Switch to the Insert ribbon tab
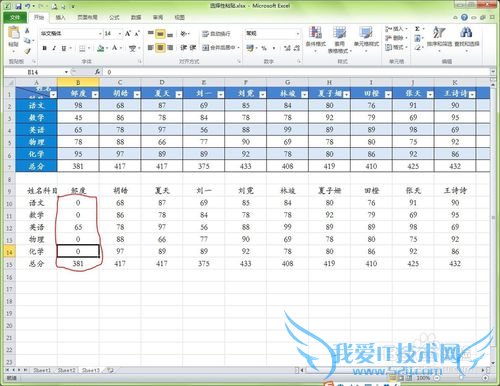The height and width of the screenshot is (386, 500). click(60, 17)
